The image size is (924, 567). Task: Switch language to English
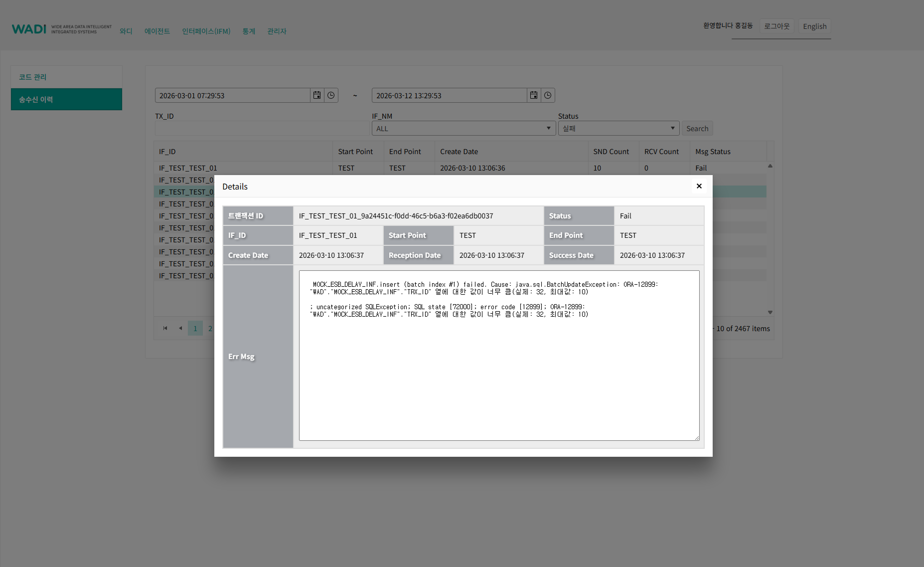coord(814,26)
